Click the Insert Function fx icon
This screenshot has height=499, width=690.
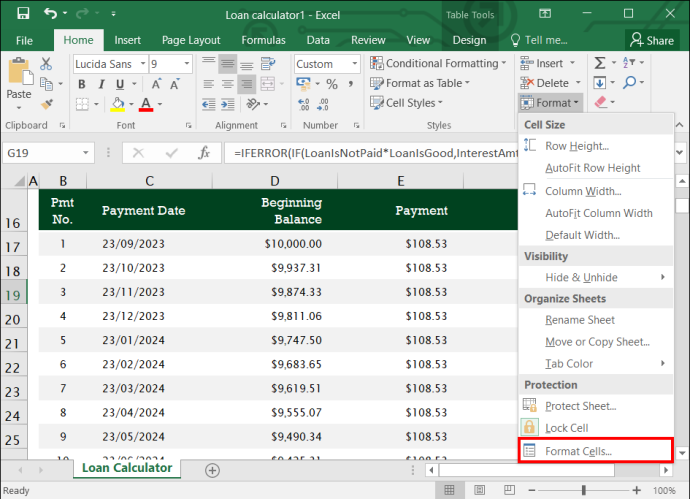click(x=204, y=153)
